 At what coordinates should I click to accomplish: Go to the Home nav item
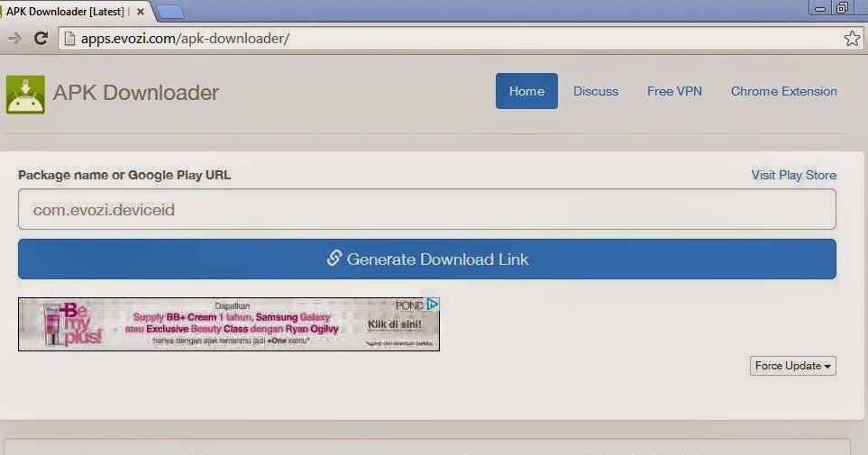(526, 91)
